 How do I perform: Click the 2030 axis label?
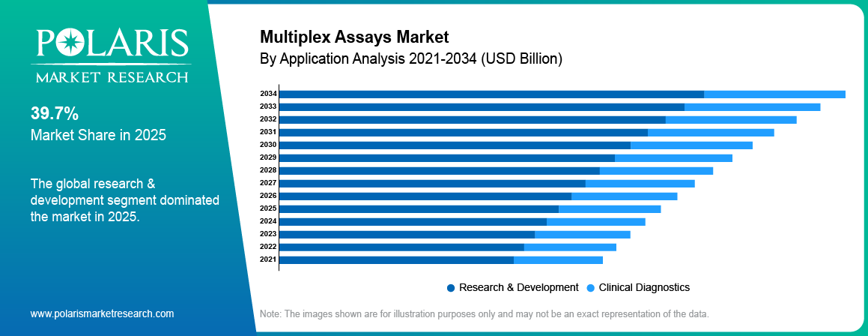(x=268, y=144)
